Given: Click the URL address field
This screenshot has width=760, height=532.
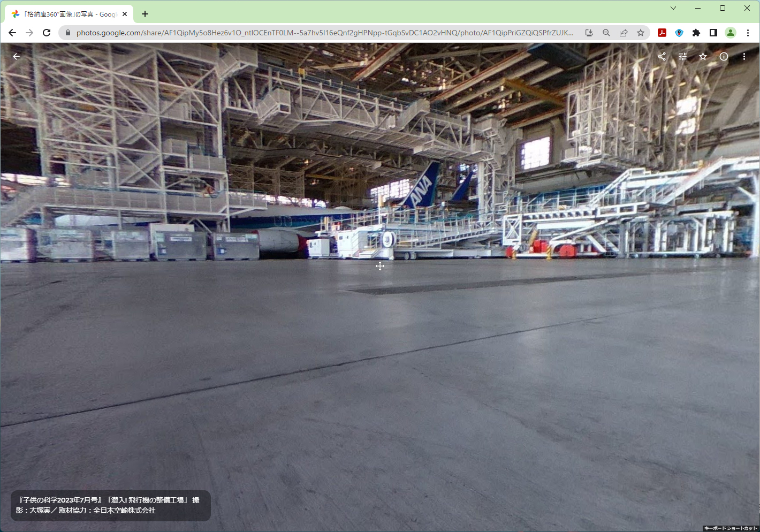Looking at the screenshot, I should coord(321,33).
